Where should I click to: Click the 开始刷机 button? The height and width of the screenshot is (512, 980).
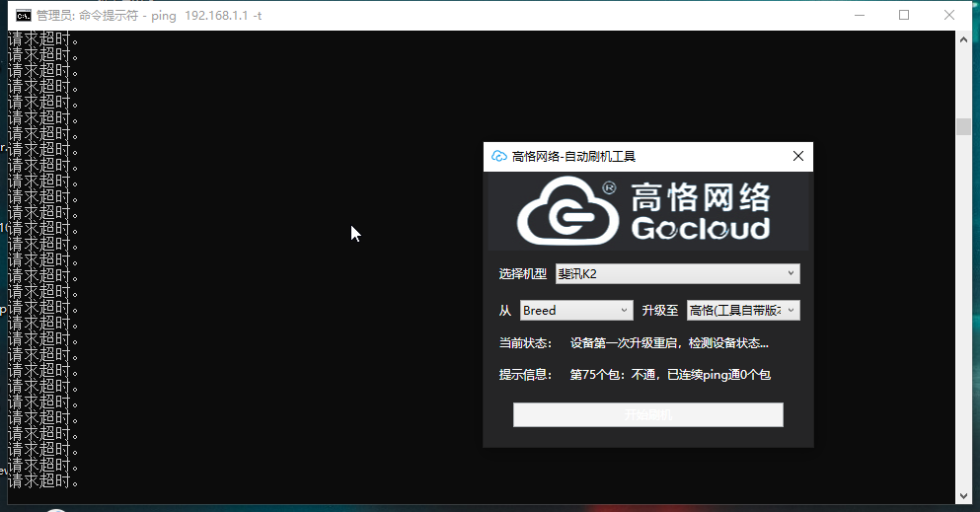648,414
